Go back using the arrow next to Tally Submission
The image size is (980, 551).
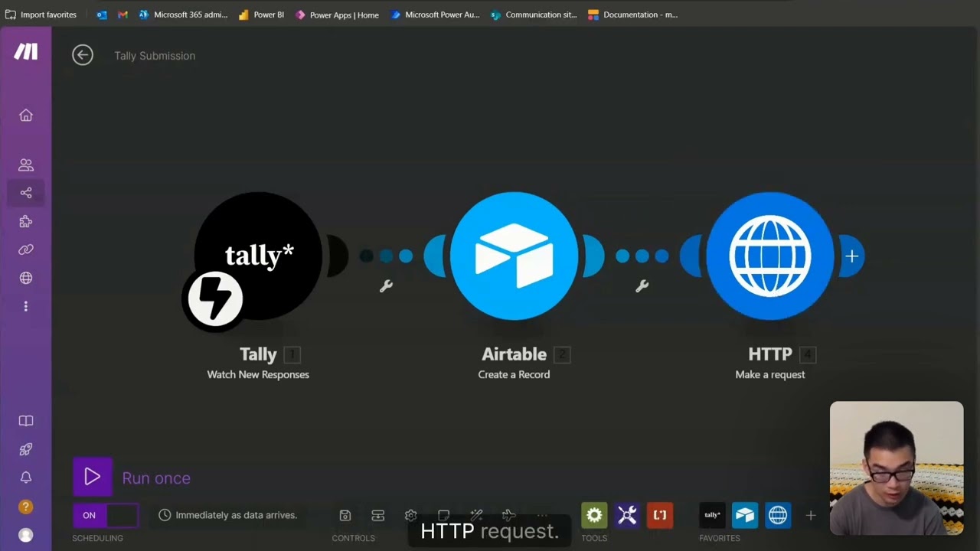83,55
